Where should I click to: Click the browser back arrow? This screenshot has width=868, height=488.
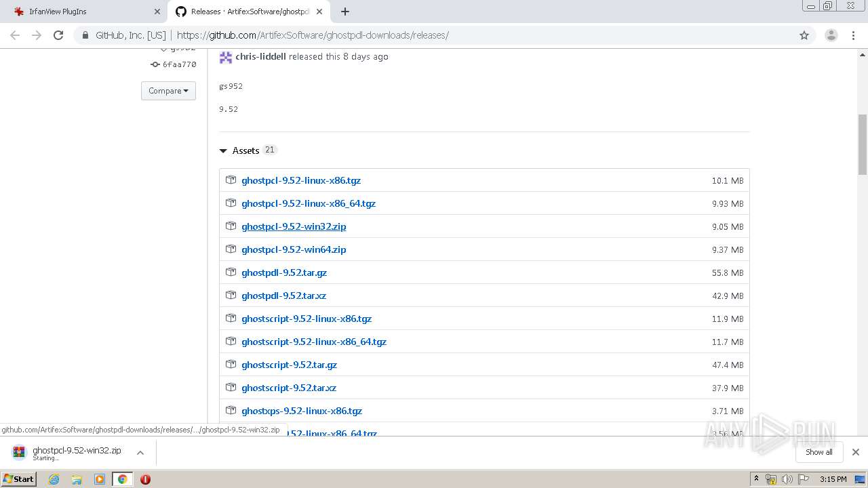click(15, 35)
